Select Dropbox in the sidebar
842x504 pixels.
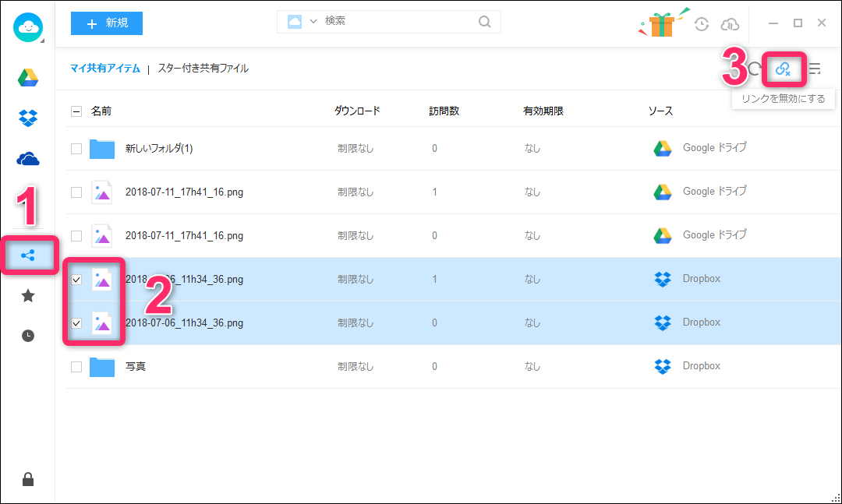pyautogui.click(x=28, y=117)
